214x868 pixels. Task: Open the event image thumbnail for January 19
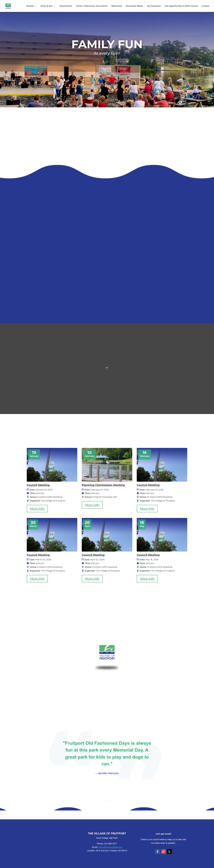[52, 465]
